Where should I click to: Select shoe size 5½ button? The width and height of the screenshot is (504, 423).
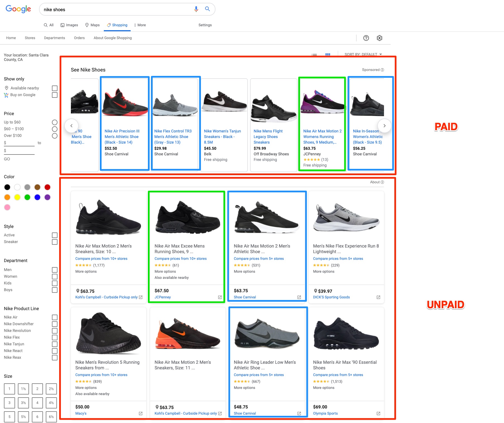pos(23,417)
